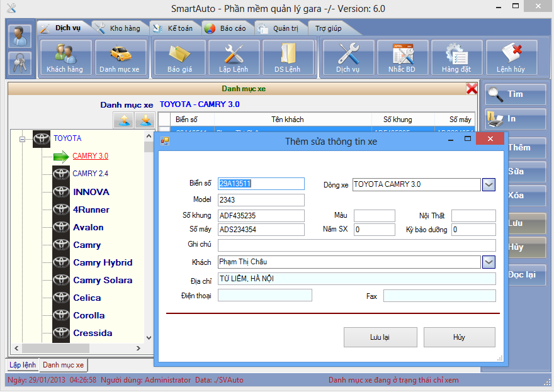
Task: Click the Màu color input field
Action: click(x=375, y=216)
